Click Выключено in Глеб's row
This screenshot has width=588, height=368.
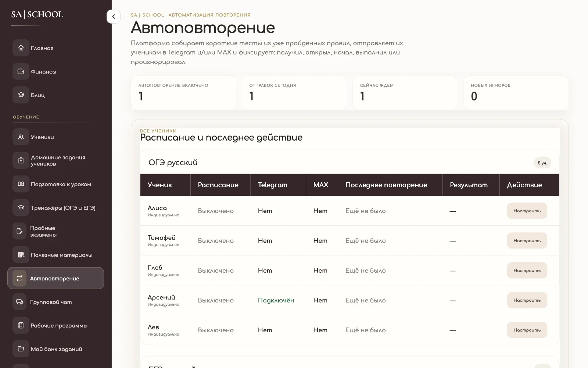(x=216, y=270)
